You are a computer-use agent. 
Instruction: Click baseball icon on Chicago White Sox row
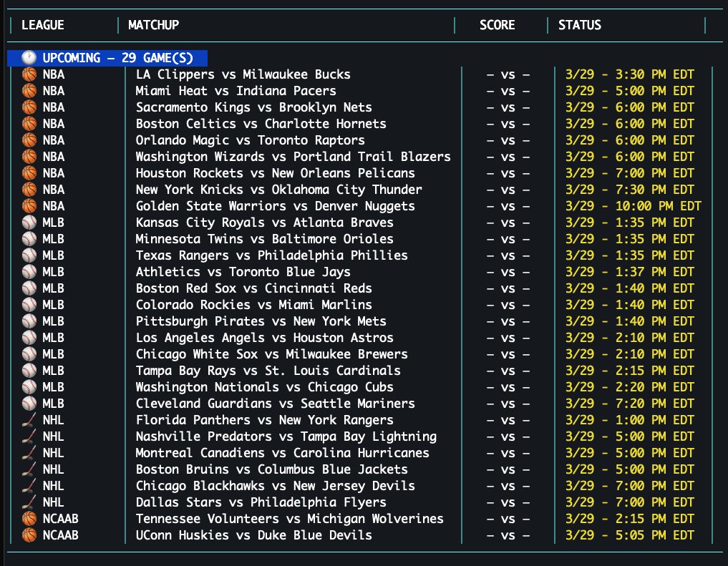tap(29, 354)
